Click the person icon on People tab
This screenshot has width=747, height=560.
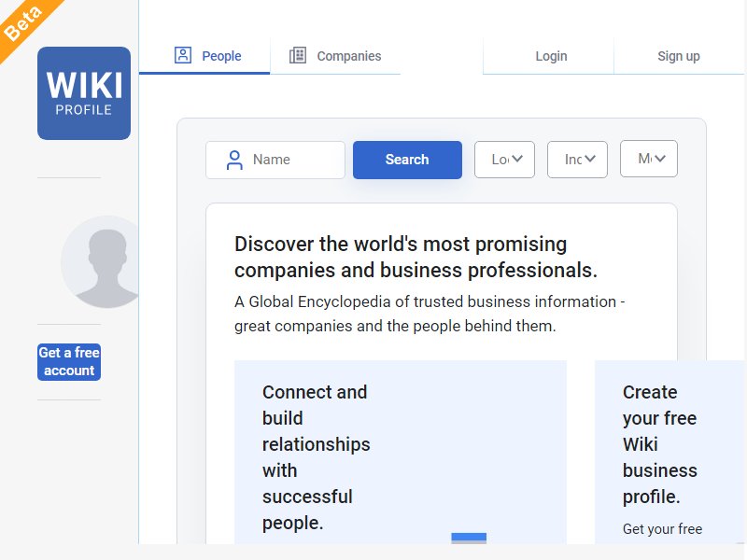coord(183,55)
